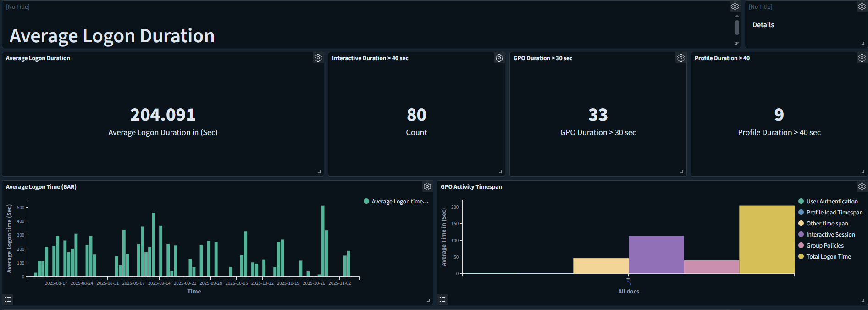Click scrollbar in the title panel

(x=737, y=28)
